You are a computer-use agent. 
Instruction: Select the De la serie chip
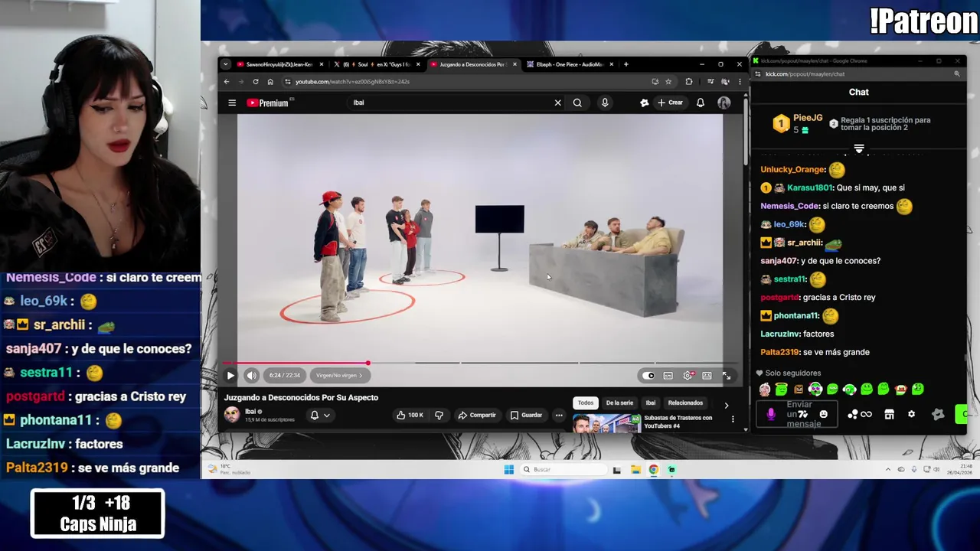pos(619,403)
